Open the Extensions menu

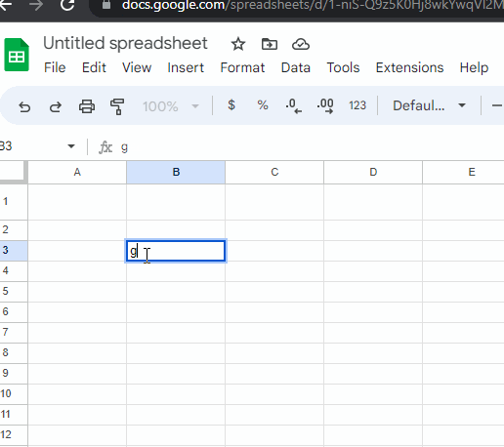coord(409,67)
